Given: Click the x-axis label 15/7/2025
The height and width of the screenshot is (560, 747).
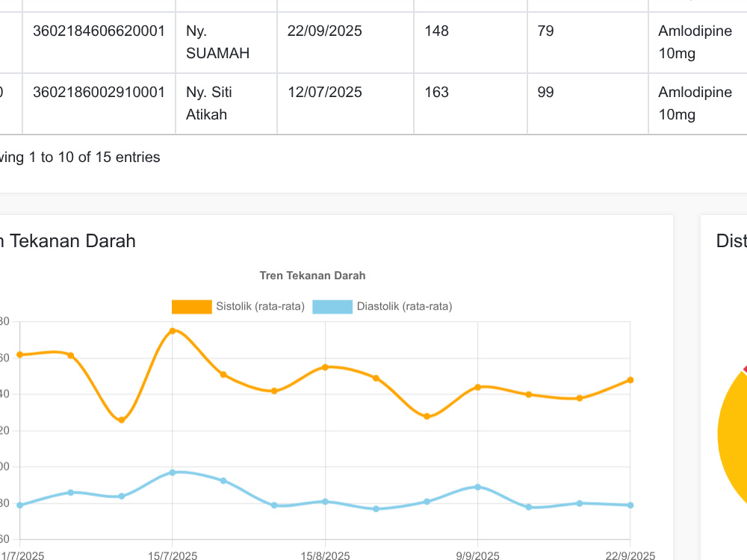Looking at the screenshot, I should coord(173,556).
